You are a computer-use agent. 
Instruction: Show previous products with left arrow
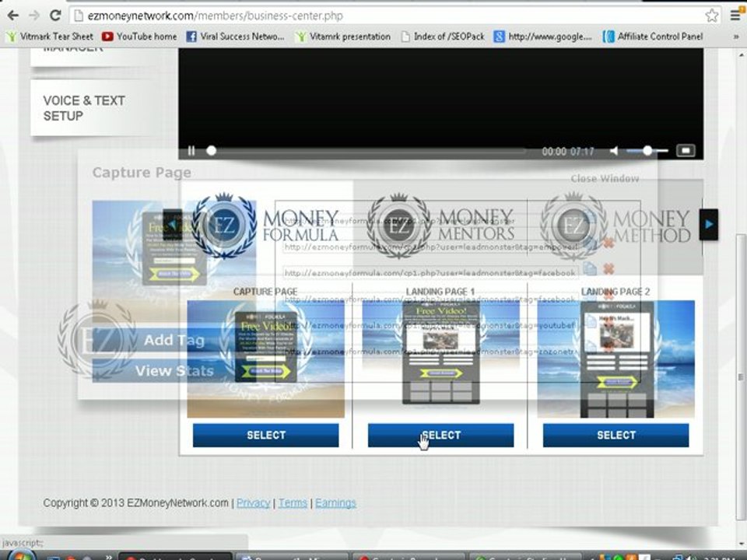[x=173, y=224]
